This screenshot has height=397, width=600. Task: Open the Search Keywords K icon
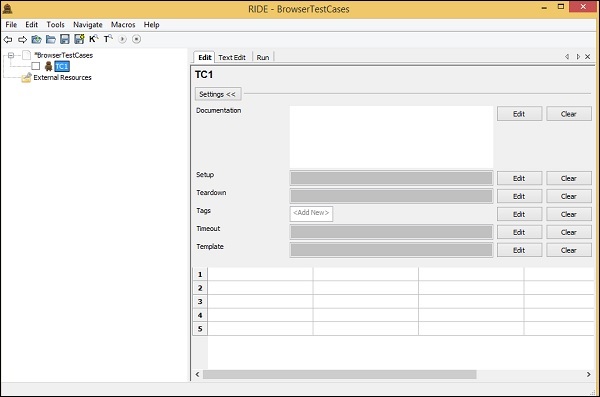point(94,39)
